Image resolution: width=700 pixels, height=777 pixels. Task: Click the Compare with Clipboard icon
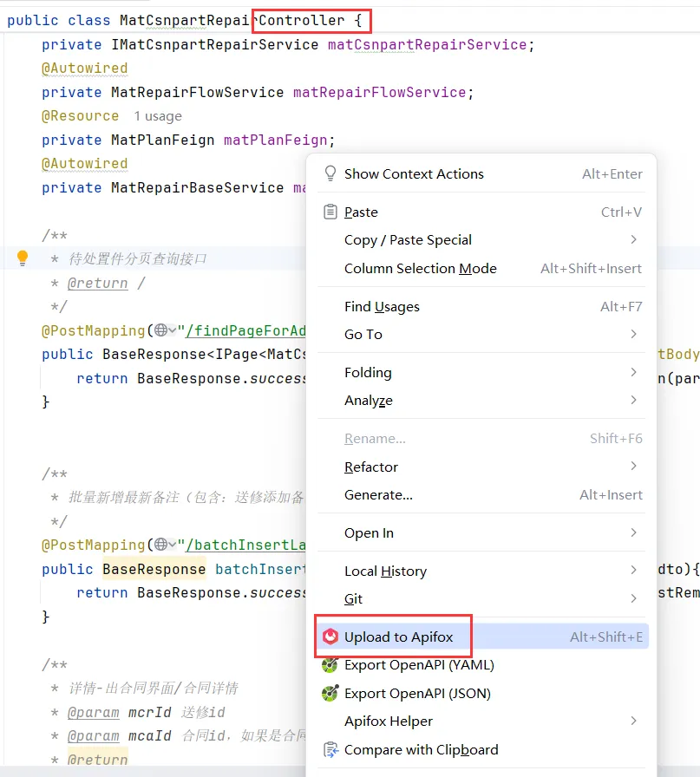click(x=330, y=750)
